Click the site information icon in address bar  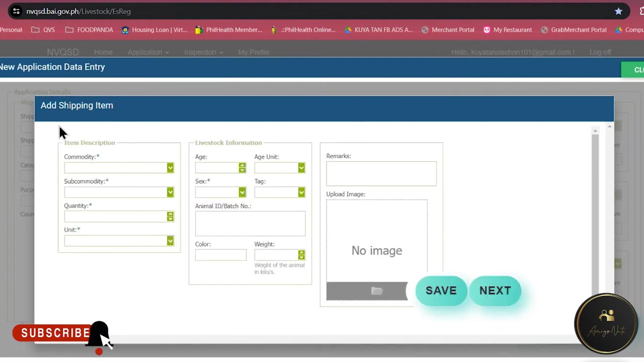point(16,11)
